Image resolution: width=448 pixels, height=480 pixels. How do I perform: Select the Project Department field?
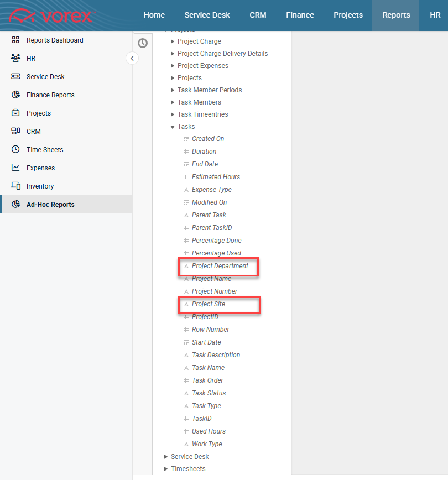click(220, 266)
